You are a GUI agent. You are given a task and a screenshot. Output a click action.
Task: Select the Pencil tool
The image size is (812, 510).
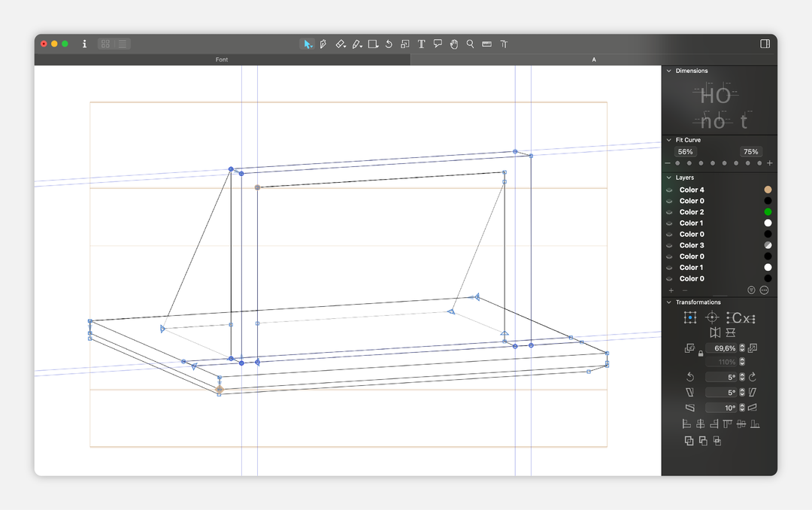pyautogui.click(x=357, y=44)
